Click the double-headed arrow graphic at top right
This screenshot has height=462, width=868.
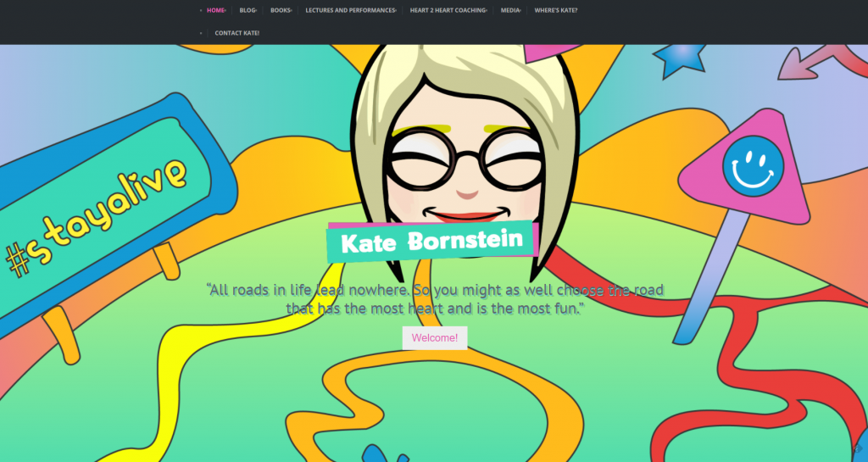tap(821, 63)
